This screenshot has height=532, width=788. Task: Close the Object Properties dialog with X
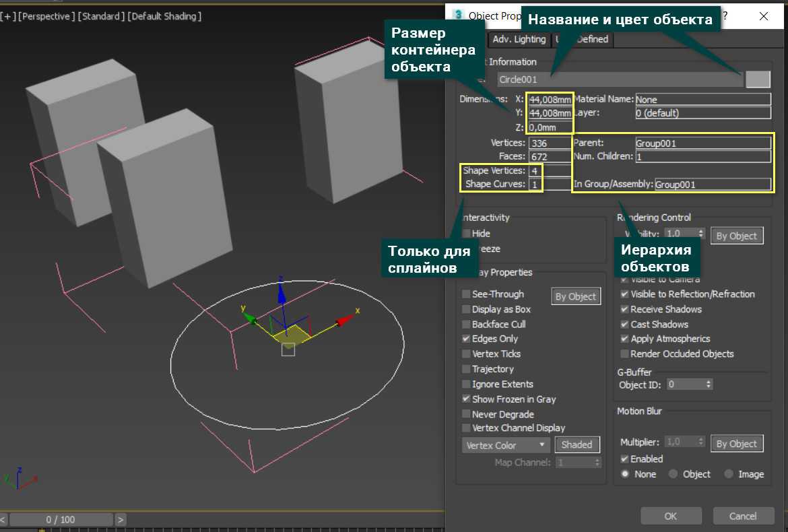[763, 16]
